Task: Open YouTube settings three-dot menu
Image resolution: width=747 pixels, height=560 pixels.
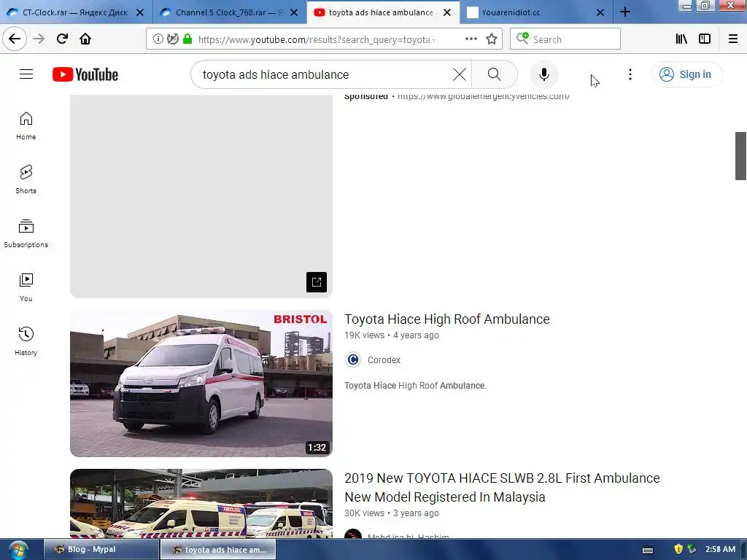Action: 630,74
